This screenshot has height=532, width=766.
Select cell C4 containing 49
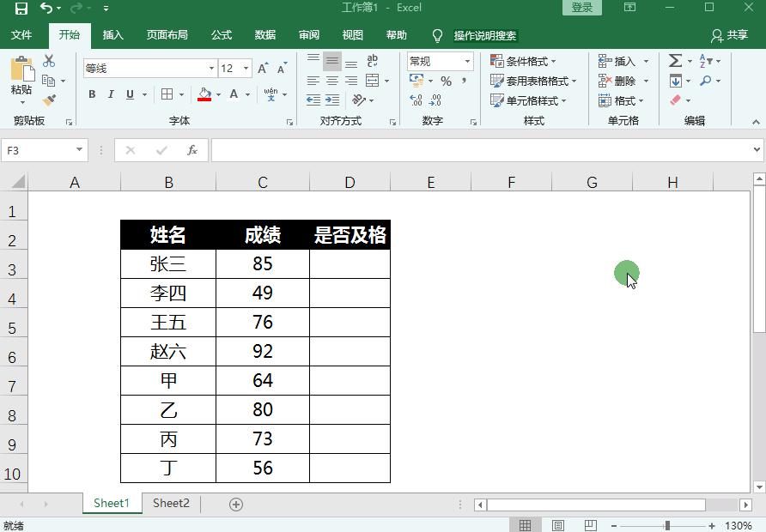[x=263, y=293]
